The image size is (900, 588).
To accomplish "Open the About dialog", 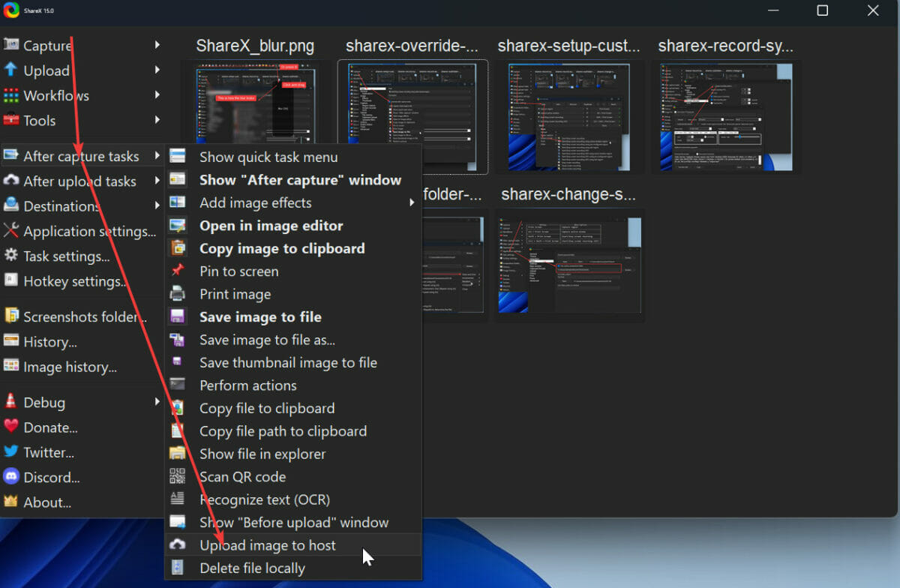I will [x=45, y=502].
